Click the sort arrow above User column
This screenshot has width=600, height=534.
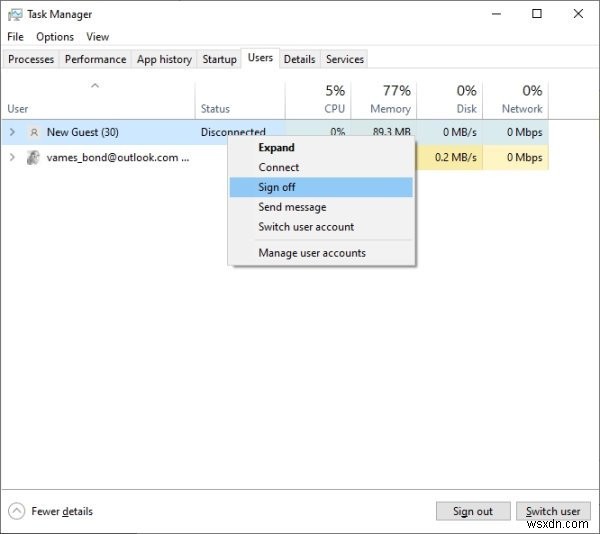pyautogui.click(x=95, y=85)
